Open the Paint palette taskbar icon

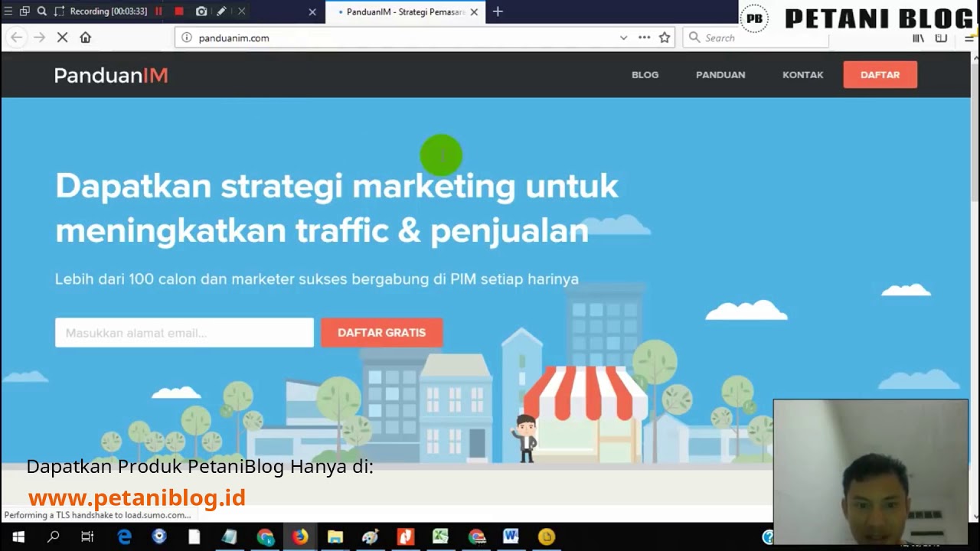371,537
